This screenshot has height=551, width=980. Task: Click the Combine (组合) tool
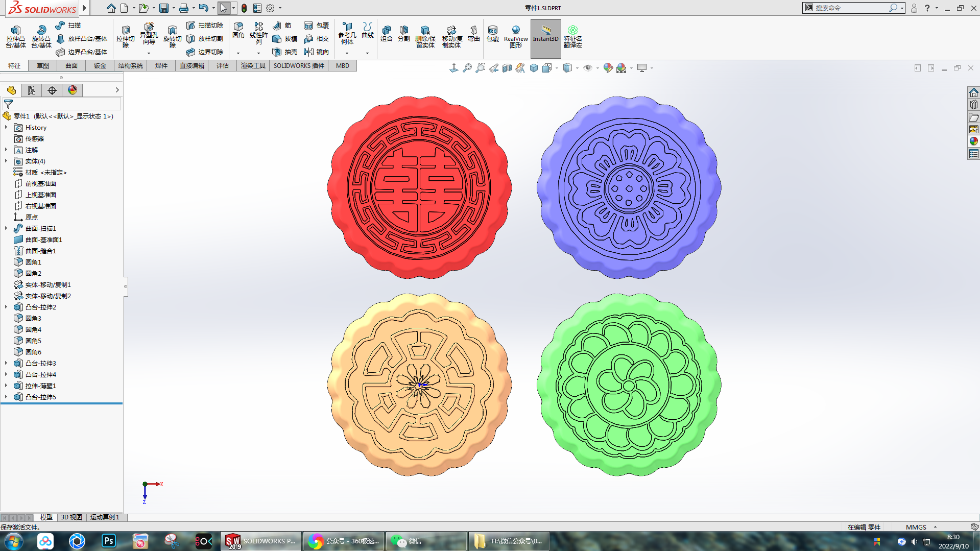[387, 34]
